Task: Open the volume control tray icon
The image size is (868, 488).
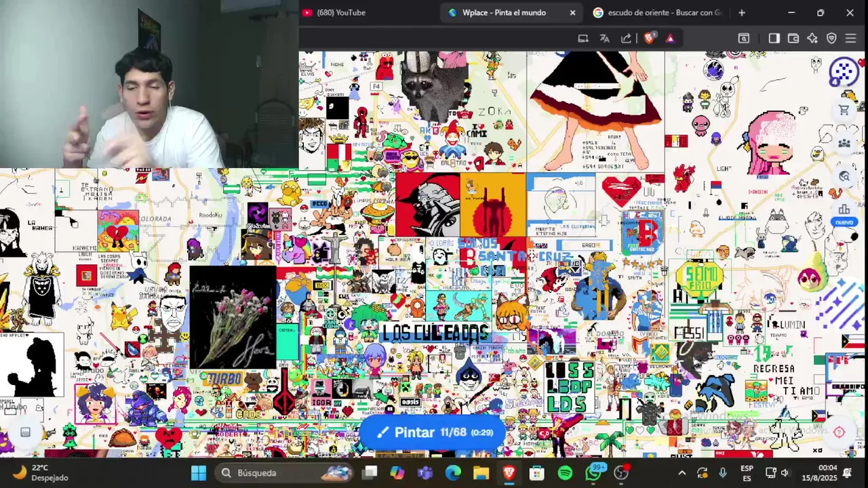Action: click(785, 473)
